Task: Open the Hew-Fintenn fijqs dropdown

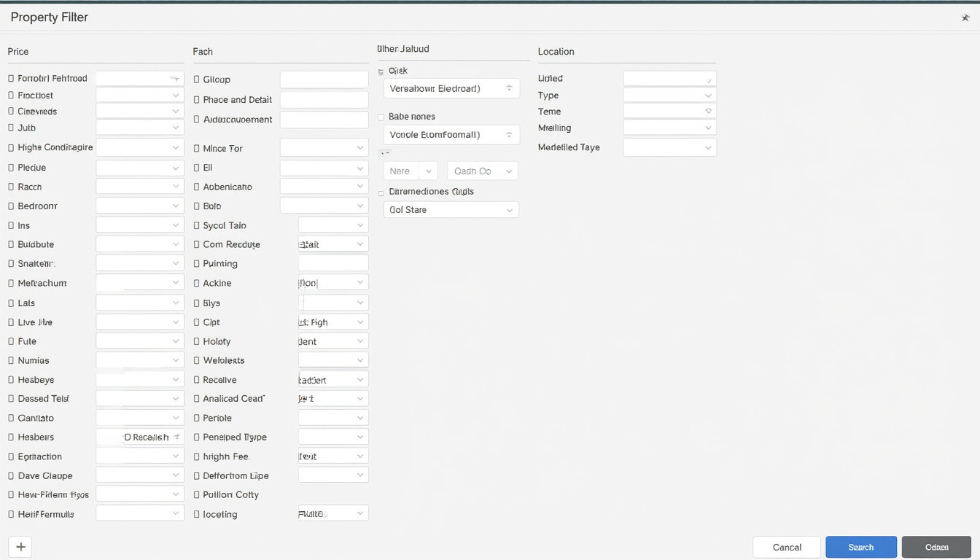Action: (x=140, y=494)
